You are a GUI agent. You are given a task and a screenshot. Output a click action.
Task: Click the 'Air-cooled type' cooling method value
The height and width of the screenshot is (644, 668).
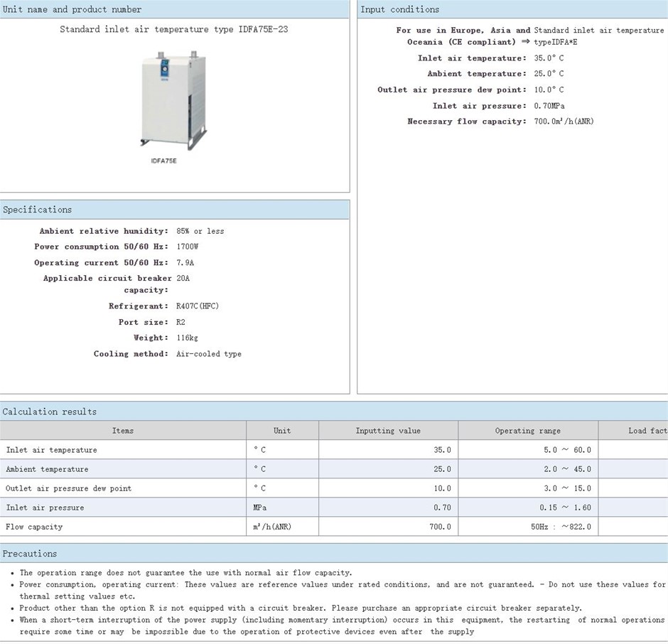[x=209, y=354]
